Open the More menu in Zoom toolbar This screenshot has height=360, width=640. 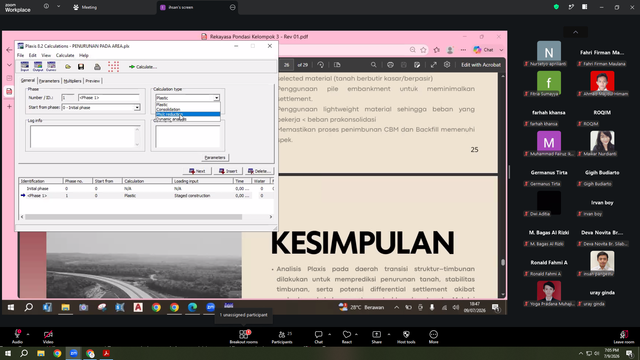click(x=433, y=336)
